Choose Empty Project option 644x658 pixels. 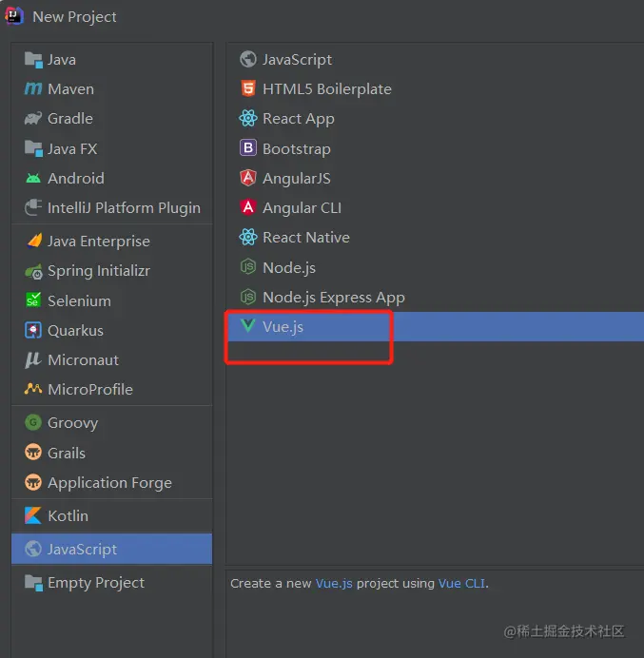tap(111, 583)
